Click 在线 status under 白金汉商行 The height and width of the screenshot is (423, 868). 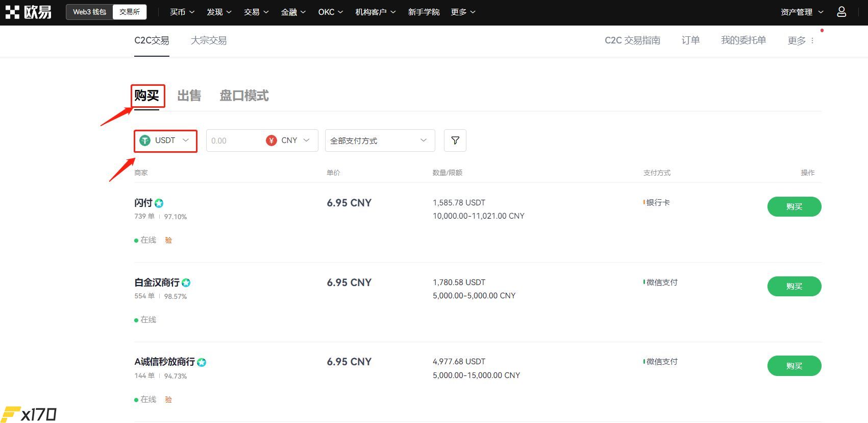point(145,320)
